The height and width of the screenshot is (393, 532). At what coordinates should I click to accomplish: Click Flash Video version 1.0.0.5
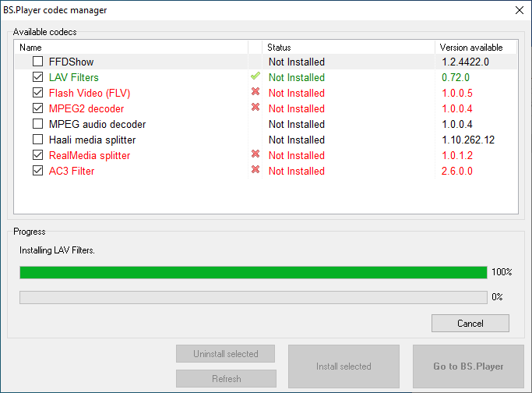coord(457,93)
